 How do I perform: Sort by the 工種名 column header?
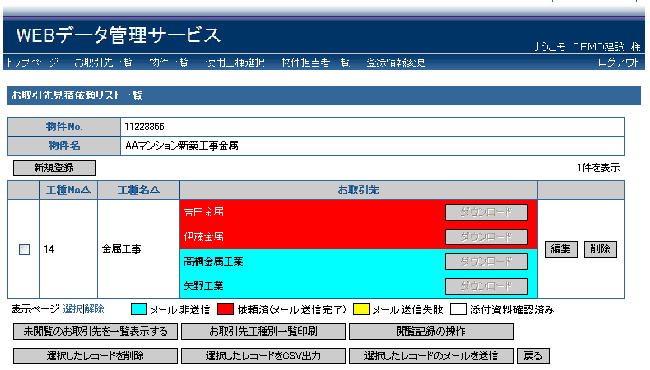[138, 190]
